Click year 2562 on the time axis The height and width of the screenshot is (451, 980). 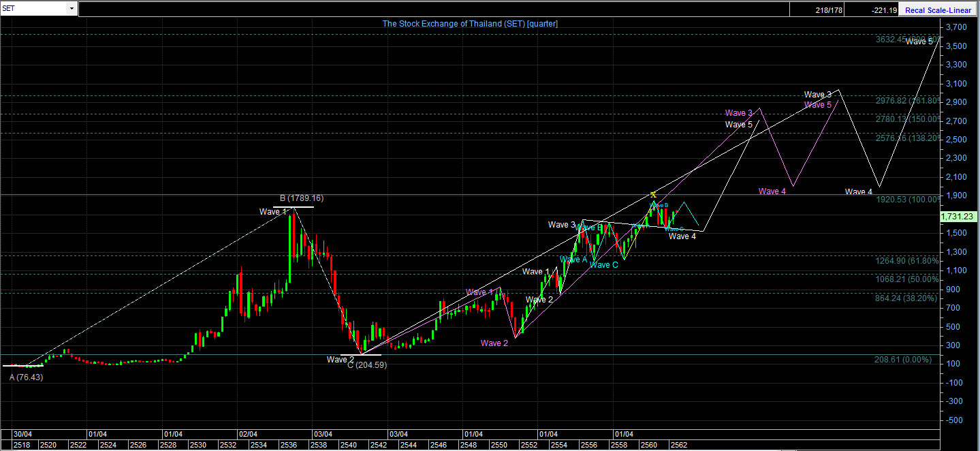[x=678, y=445]
